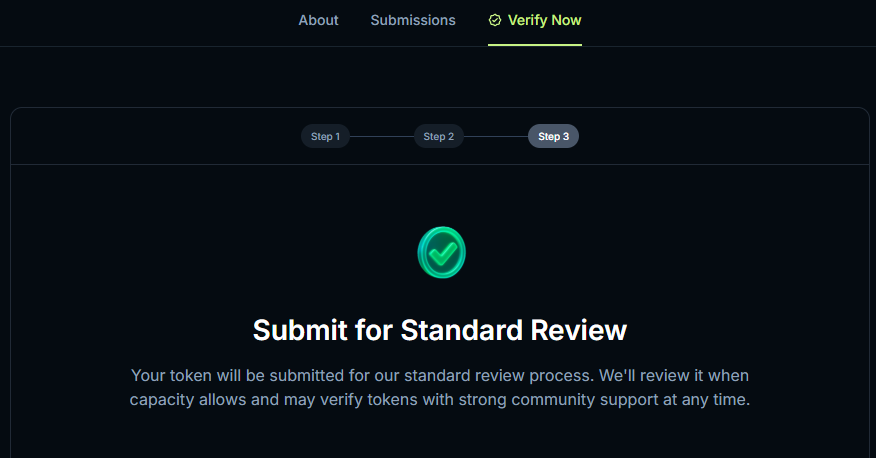Click the progress line between Step 2 and Step 3
The image size is (876, 458).
click(x=495, y=136)
